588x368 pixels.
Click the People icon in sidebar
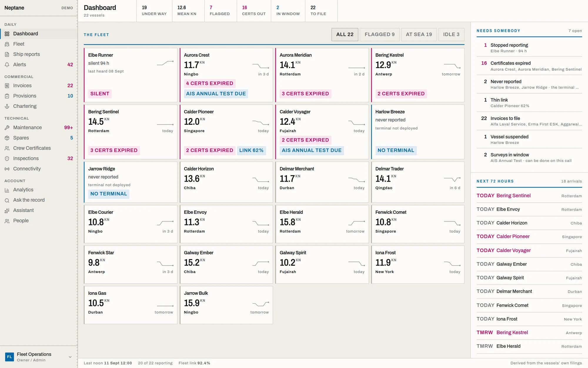click(7, 221)
